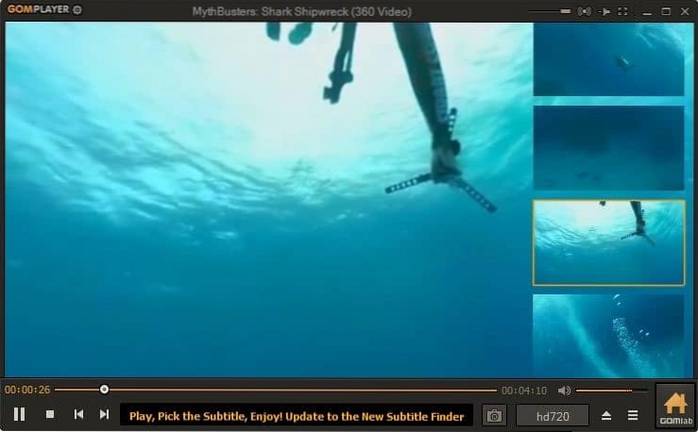Stop the video
The height and width of the screenshot is (432, 698).
click(x=50, y=414)
